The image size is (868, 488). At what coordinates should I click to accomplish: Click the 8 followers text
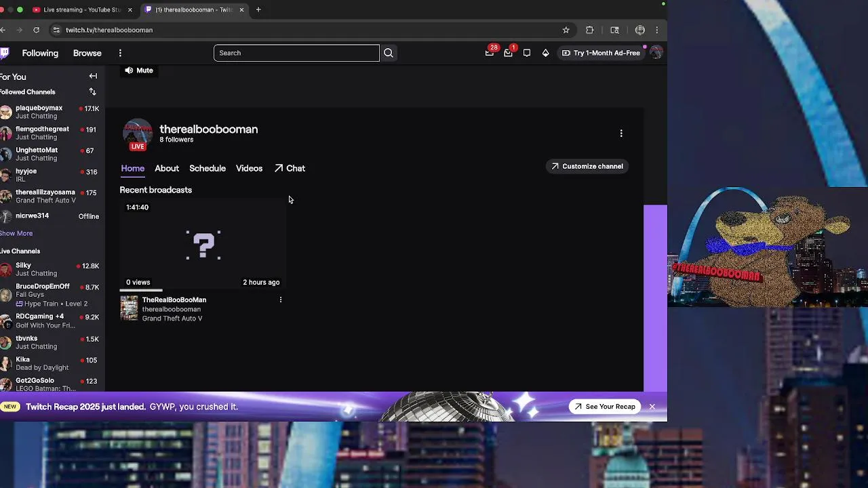point(176,140)
